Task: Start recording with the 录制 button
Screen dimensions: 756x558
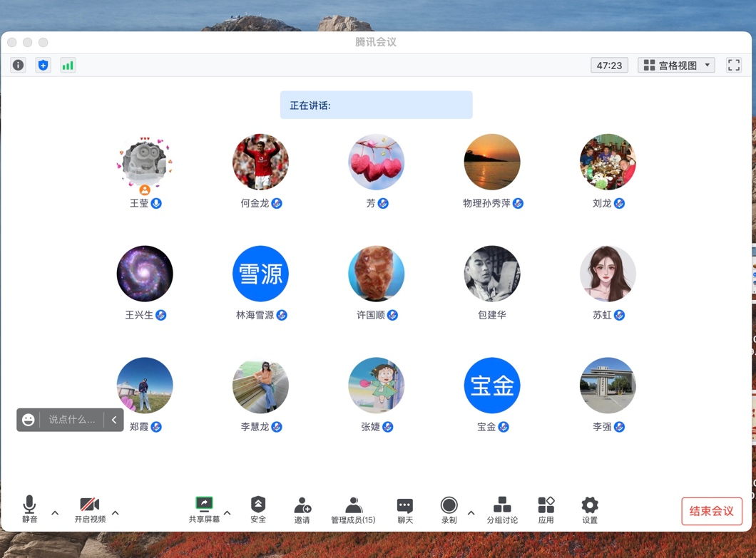Action: coord(449,510)
